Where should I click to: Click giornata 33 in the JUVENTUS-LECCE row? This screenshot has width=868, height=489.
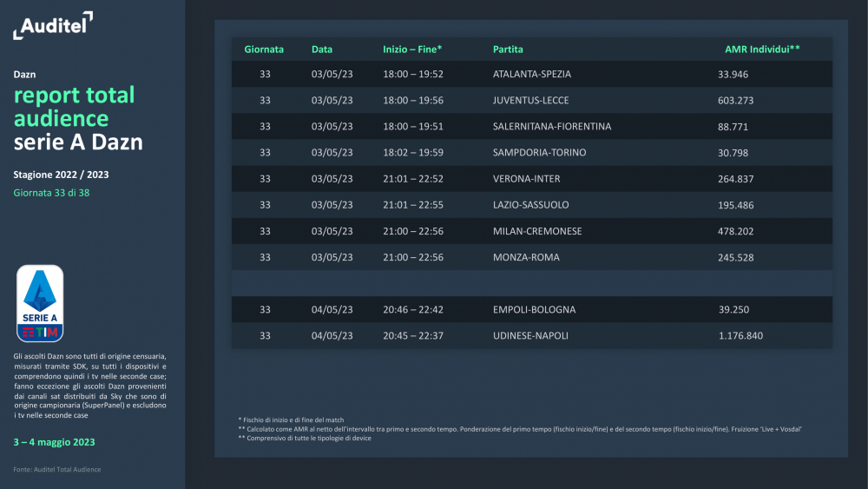[x=265, y=100]
